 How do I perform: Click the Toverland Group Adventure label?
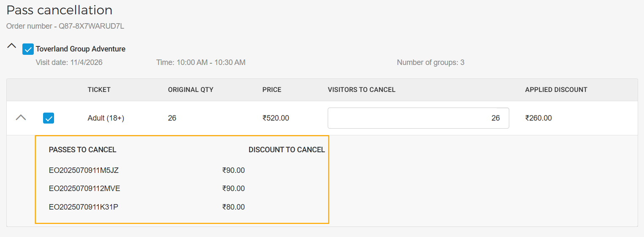[x=80, y=49]
